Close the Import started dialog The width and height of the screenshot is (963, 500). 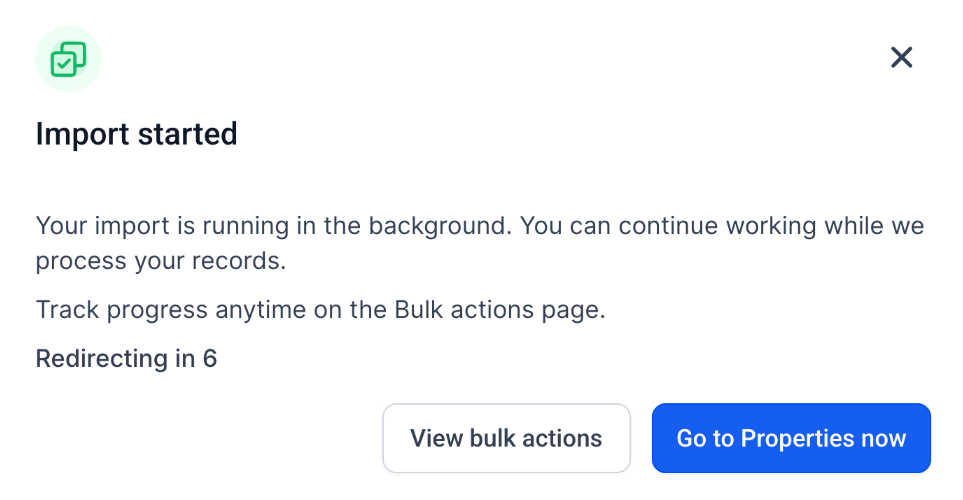point(901,58)
